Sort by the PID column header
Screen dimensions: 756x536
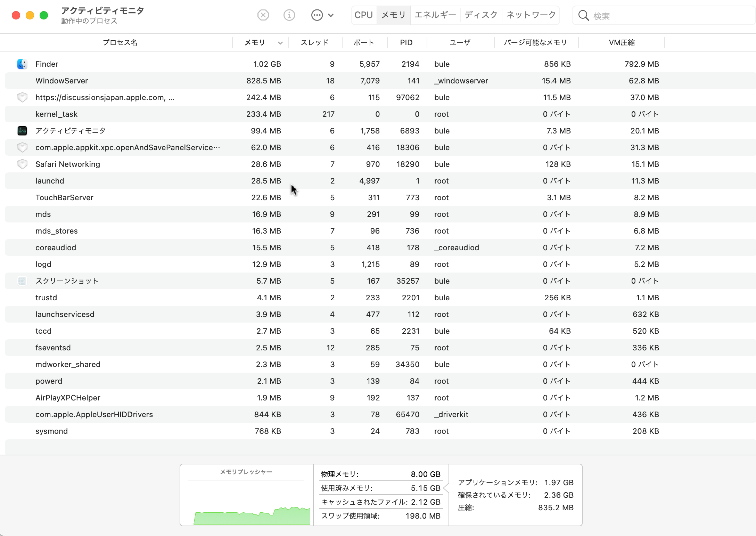[406, 42]
